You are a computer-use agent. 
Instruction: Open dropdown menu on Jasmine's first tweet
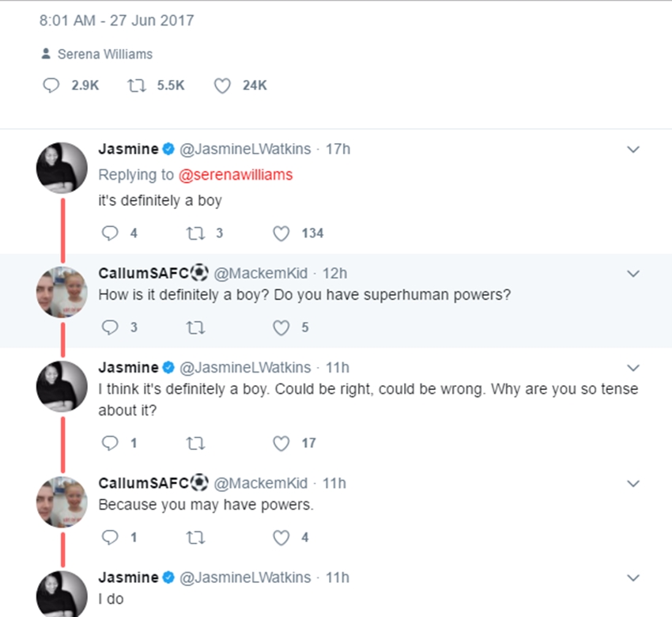click(632, 150)
